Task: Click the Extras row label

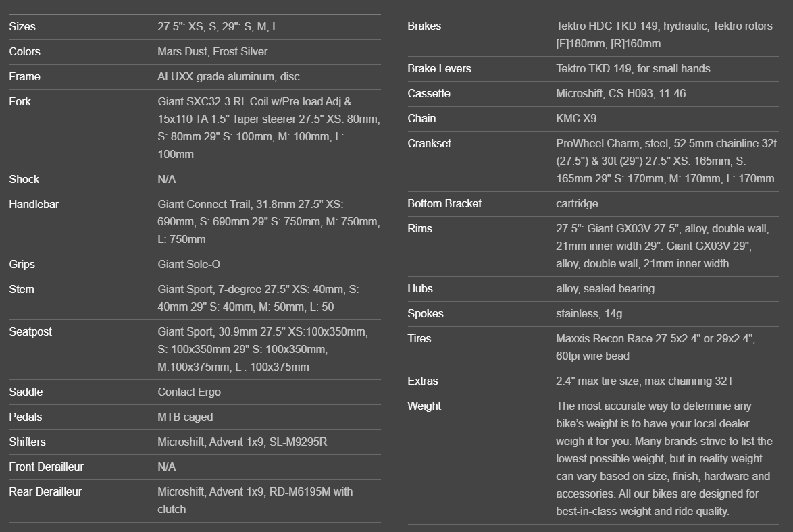Action: [x=423, y=381]
